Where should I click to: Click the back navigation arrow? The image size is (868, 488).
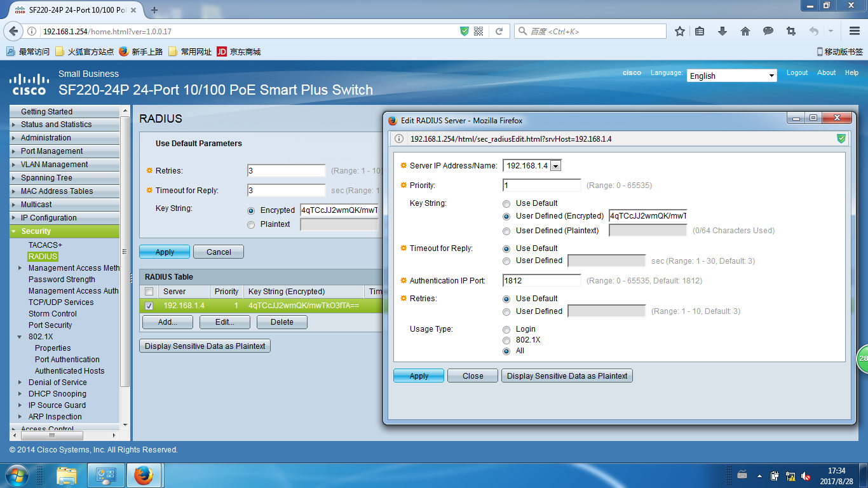[13, 31]
